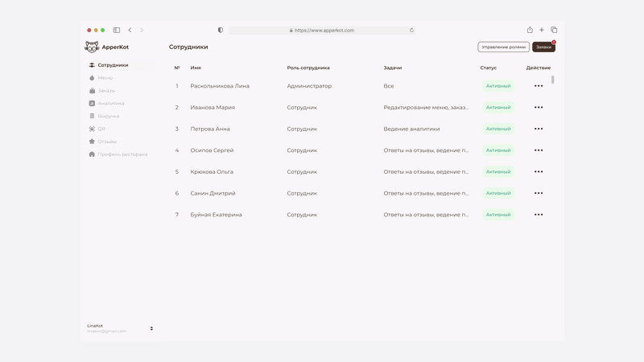Reload the page with refresh icon

click(411, 31)
